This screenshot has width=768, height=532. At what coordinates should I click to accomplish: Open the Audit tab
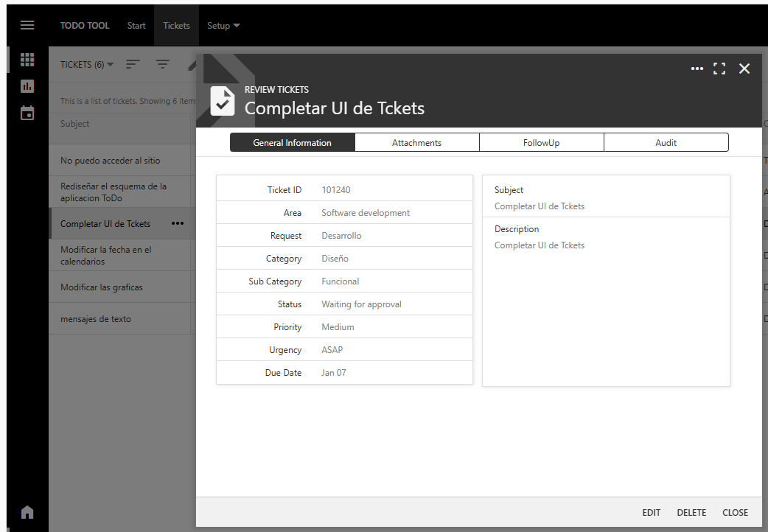tap(666, 143)
